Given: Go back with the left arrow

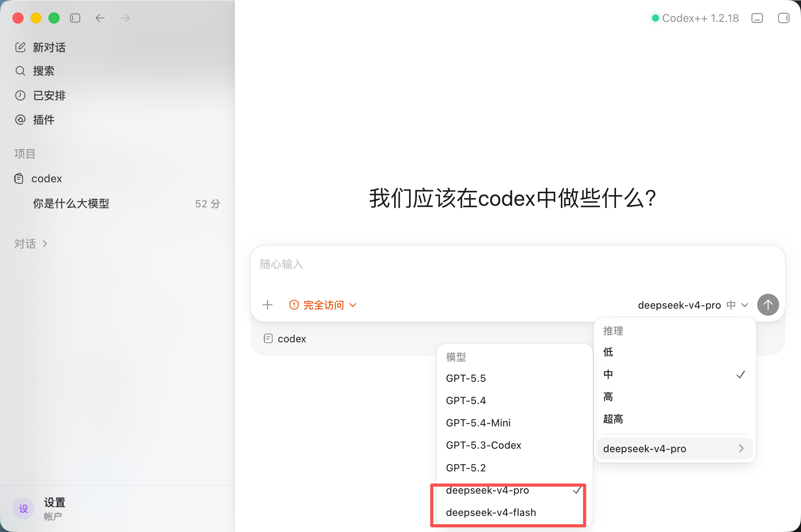Looking at the screenshot, I should [100, 18].
